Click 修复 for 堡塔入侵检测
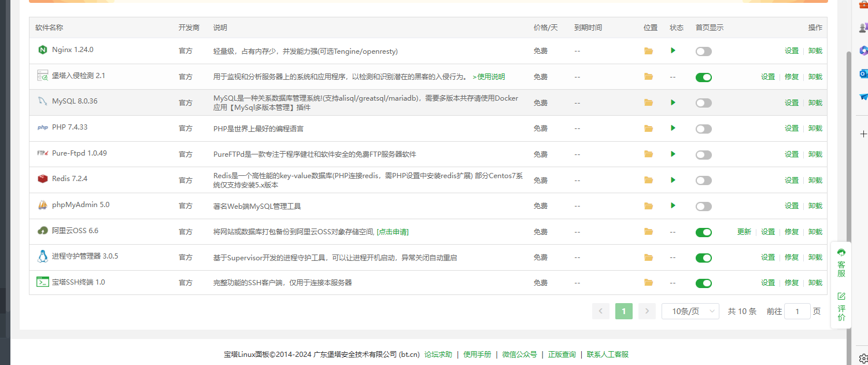868x365 pixels. coord(792,76)
